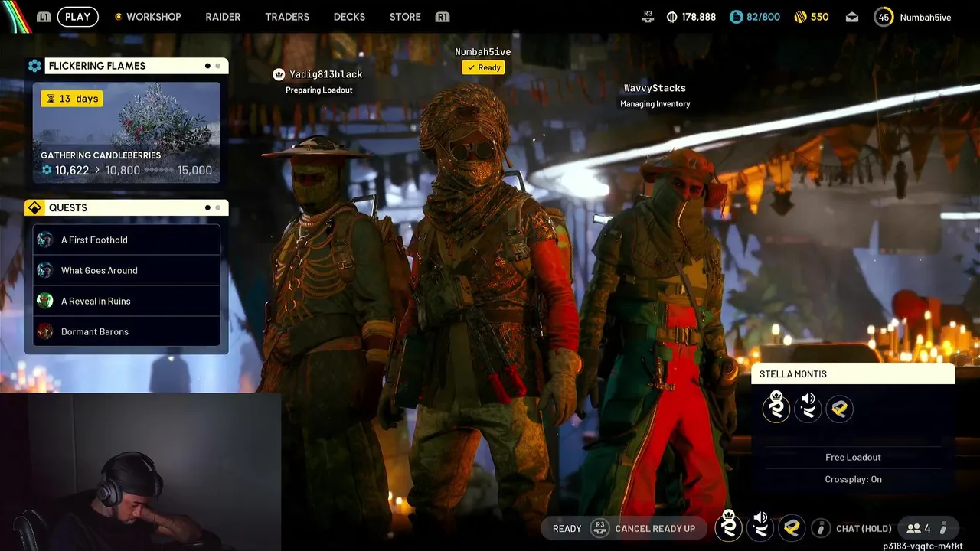Open the Dormant Barons quest
980x551 pixels.
[x=126, y=331]
